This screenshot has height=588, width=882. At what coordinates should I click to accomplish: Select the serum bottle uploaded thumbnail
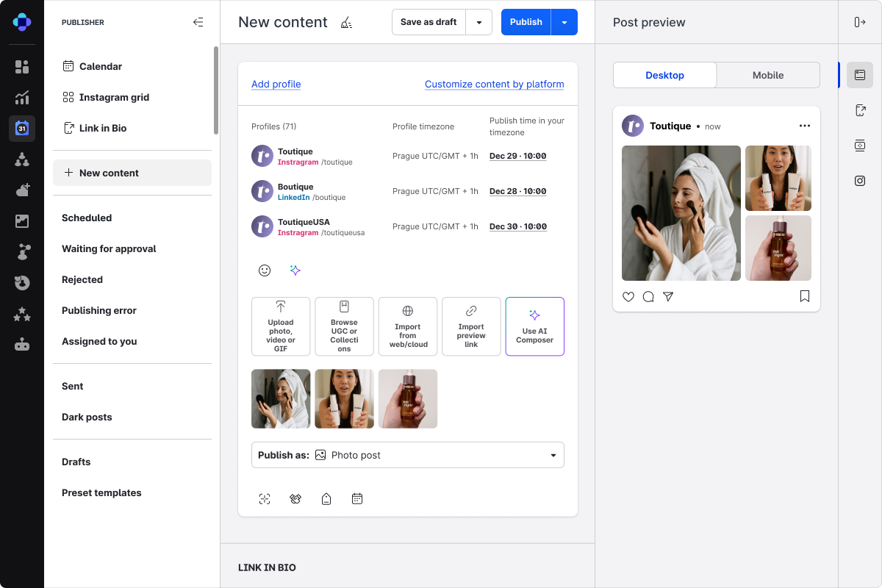408,398
